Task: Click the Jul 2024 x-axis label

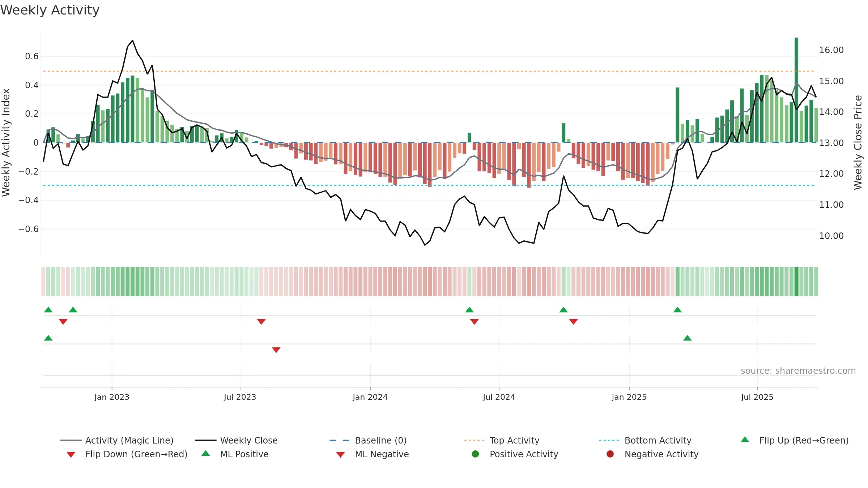Action: pos(499,397)
